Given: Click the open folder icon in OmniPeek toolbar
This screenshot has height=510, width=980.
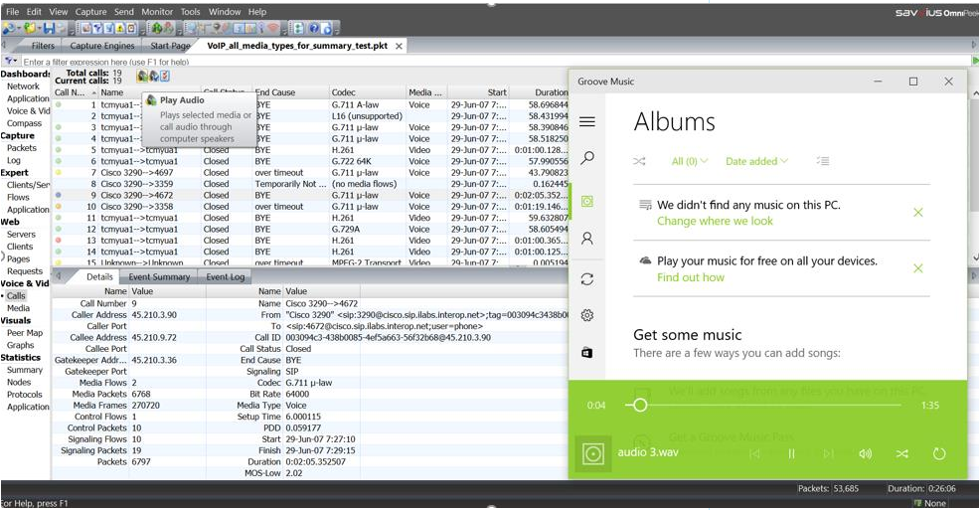Looking at the screenshot, I should tap(30, 28).
